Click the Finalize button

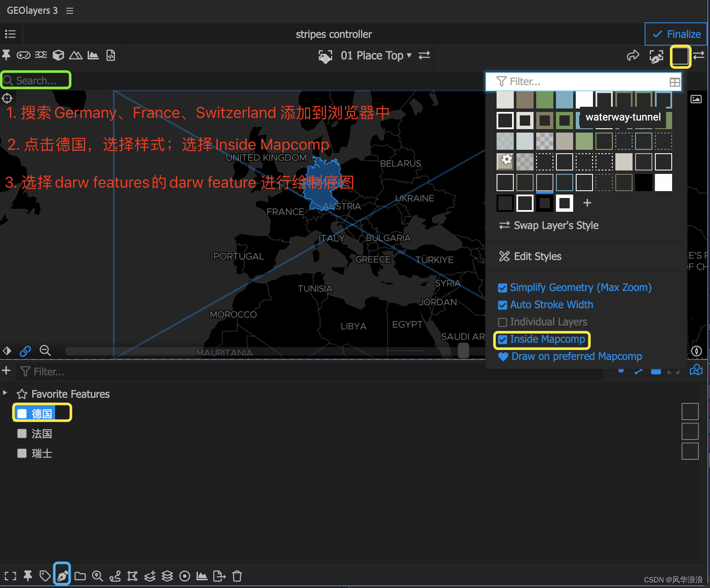pyautogui.click(x=676, y=34)
